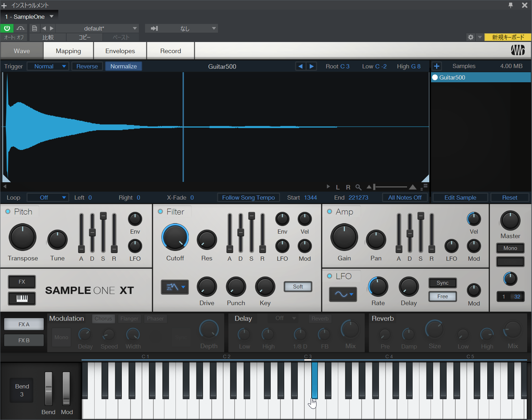
Task: Open the Trigger mode Normal dropdown
Action: point(48,66)
